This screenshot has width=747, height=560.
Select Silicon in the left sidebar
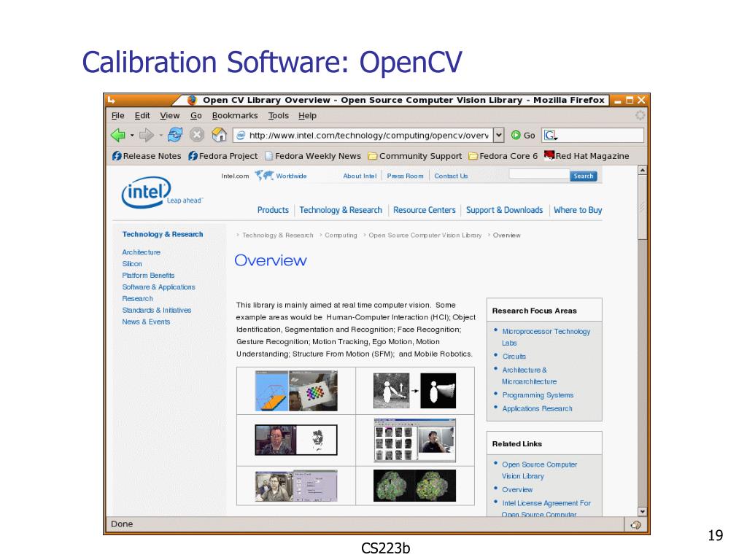(x=132, y=264)
